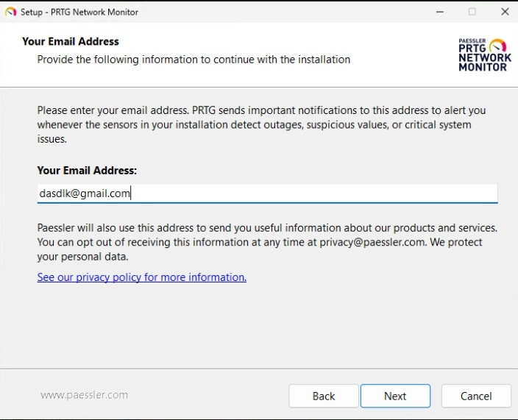Click the colored gauge symbol in PRTG logo
Viewport: 518px width, 420px height.
coord(498,45)
